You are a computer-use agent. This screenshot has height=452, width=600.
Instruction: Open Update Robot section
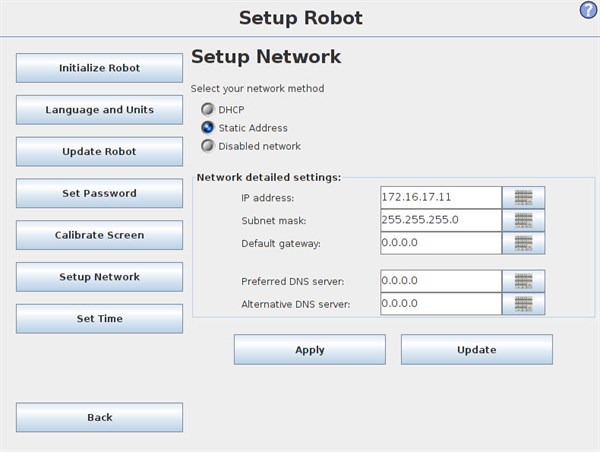click(99, 152)
